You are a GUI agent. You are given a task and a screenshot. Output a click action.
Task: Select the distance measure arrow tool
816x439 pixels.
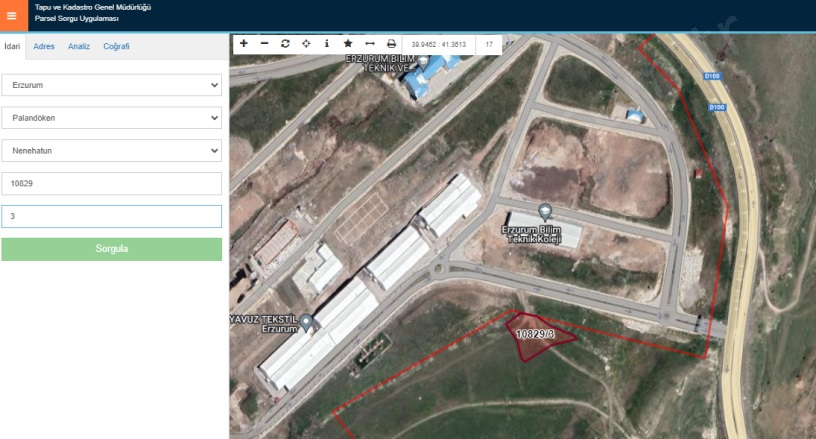click(369, 44)
